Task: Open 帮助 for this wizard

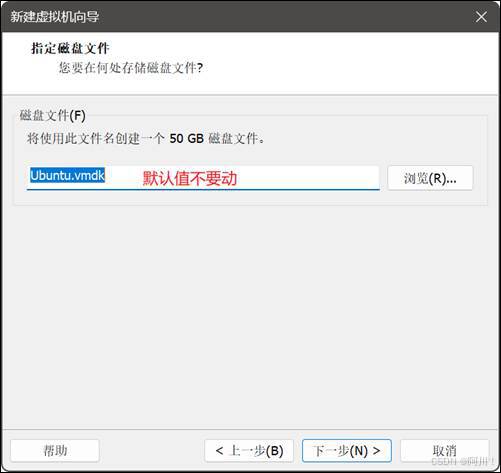Action: pyautogui.click(x=55, y=451)
